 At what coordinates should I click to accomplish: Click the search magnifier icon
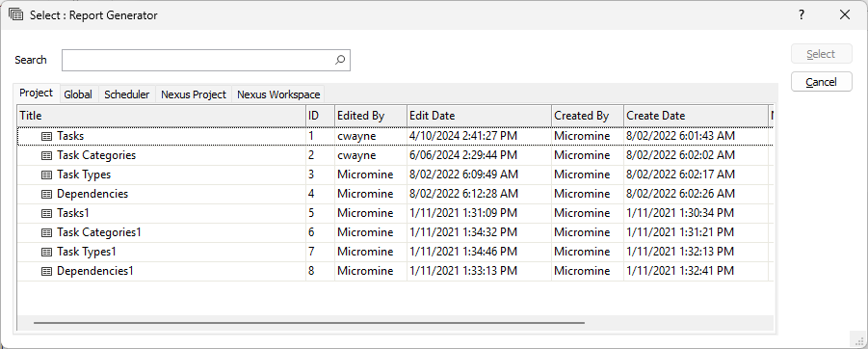340,60
